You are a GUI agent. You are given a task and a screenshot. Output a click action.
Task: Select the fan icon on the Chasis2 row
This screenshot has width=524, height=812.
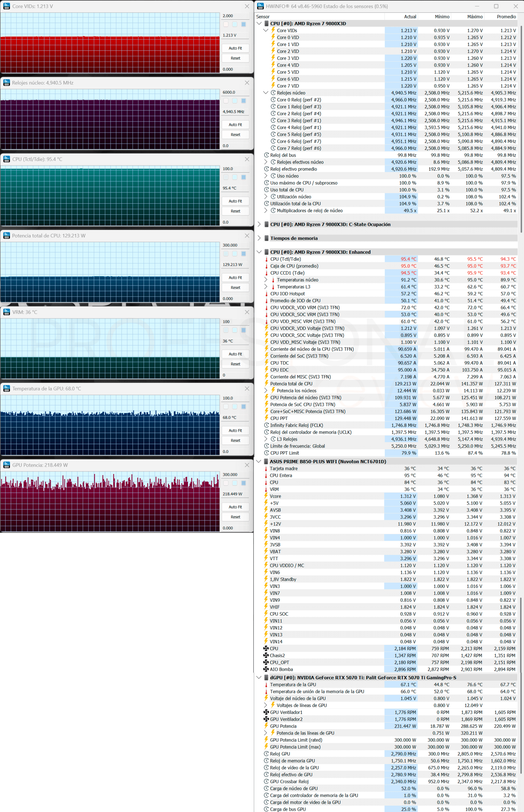tap(266, 655)
